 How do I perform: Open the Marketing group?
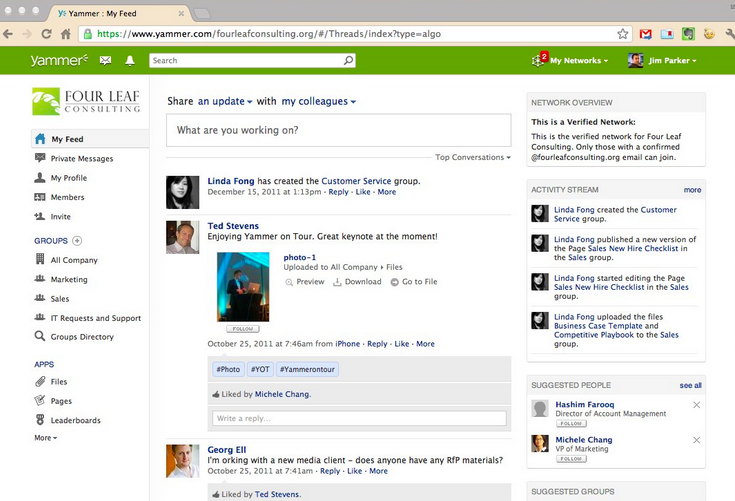[x=61, y=279]
